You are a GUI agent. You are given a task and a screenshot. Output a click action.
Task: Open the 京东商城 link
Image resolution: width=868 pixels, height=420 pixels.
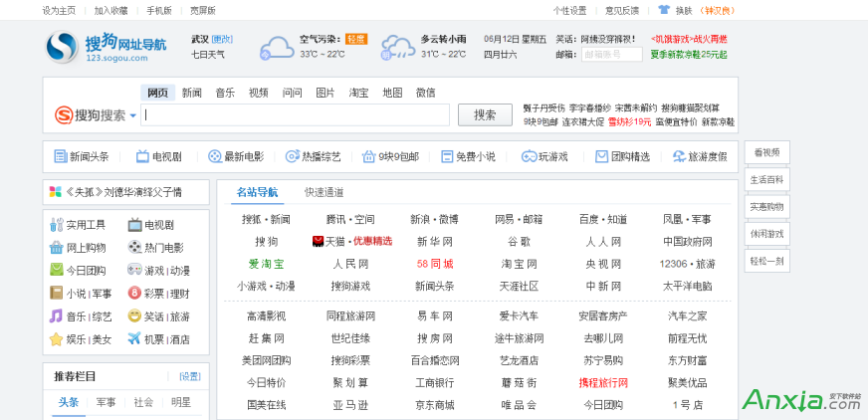click(435, 405)
